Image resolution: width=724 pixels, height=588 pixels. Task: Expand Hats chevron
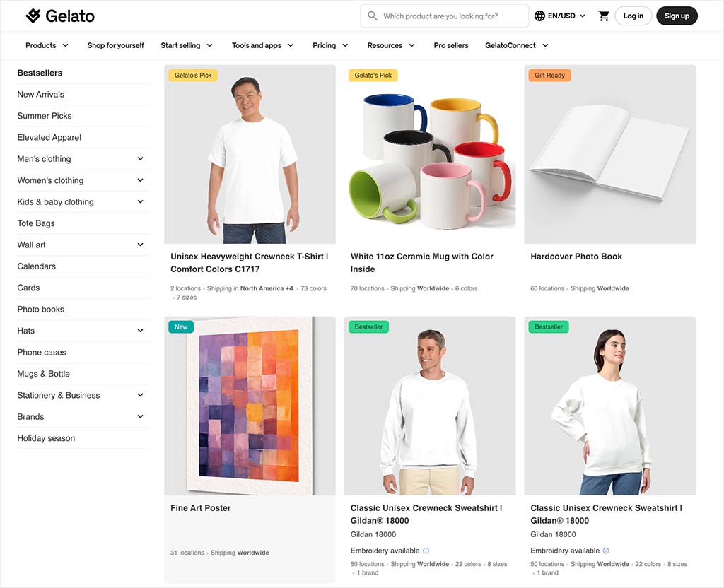click(x=141, y=331)
